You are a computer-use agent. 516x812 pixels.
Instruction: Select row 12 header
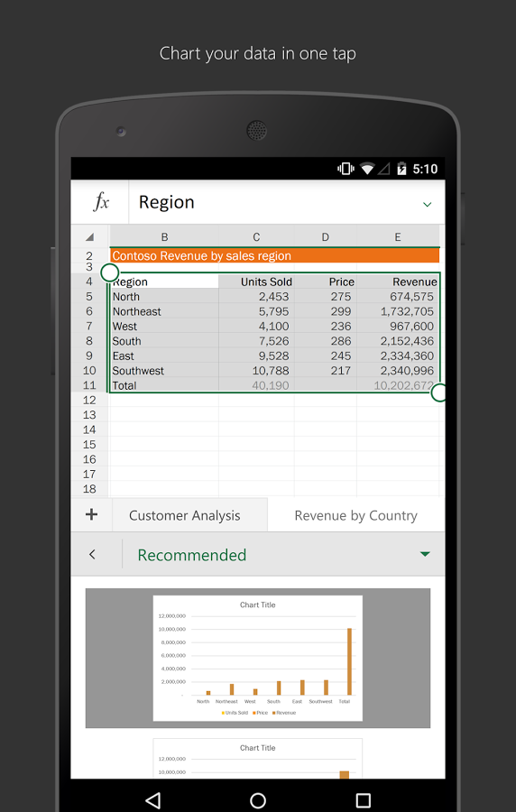(89, 400)
